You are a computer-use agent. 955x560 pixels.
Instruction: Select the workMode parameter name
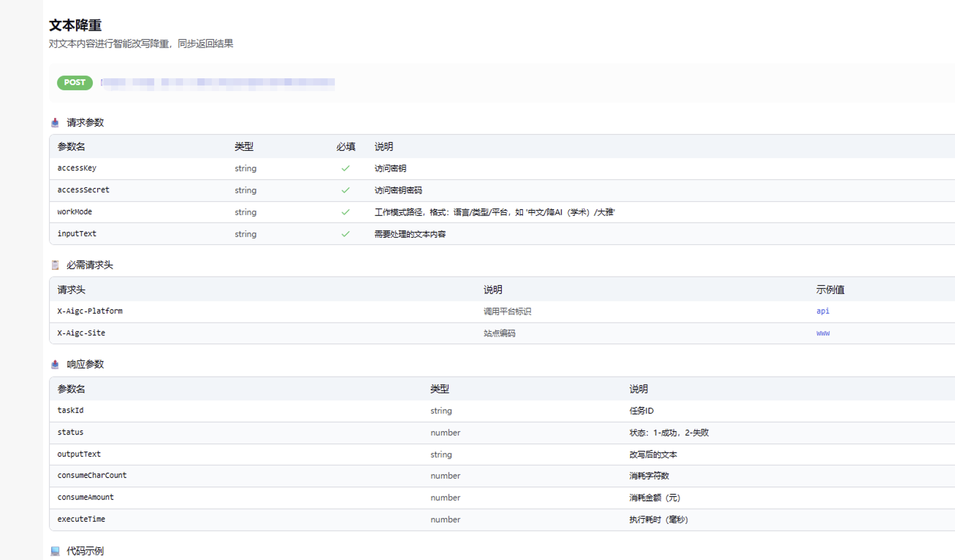point(75,212)
